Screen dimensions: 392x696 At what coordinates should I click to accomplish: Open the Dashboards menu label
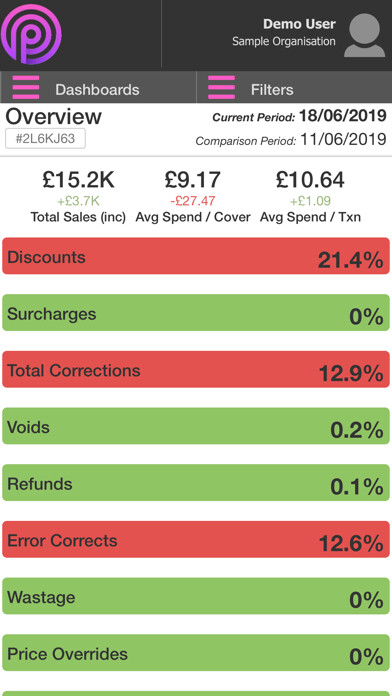[x=97, y=90]
